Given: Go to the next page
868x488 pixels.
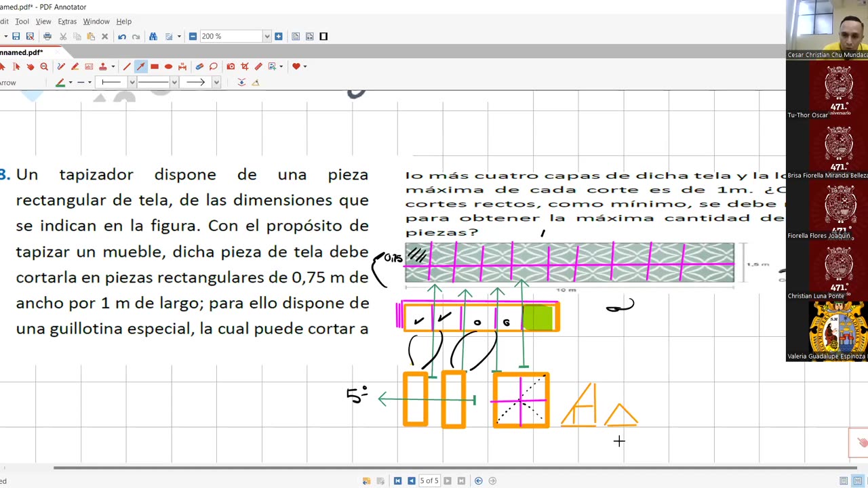Looking at the screenshot, I should tap(448, 481).
